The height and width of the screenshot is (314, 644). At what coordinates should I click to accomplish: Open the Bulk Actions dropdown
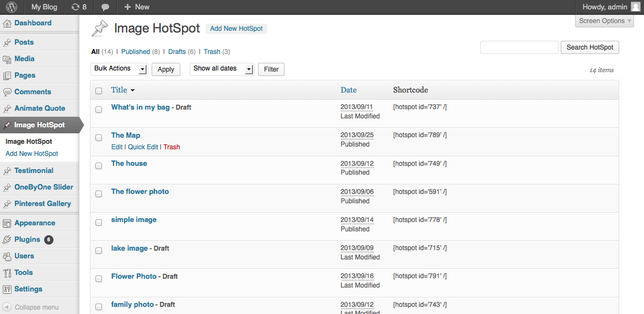(119, 69)
